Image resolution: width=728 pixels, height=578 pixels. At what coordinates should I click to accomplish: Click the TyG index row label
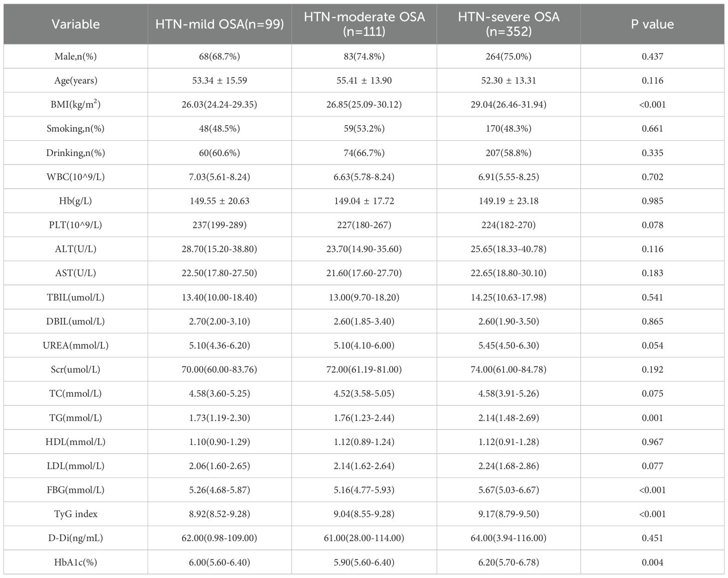tap(76, 514)
